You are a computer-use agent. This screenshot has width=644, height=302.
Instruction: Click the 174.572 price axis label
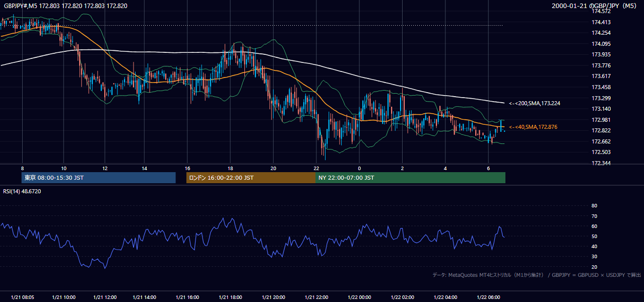click(x=601, y=11)
